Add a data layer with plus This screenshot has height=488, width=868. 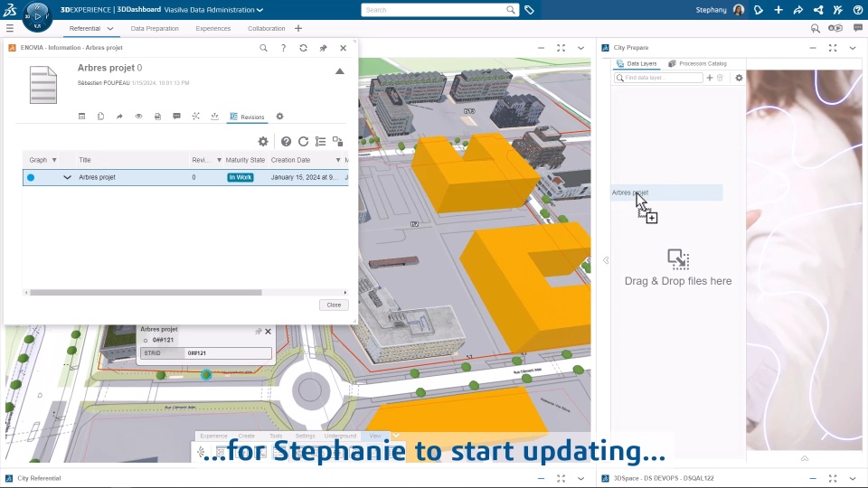pyautogui.click(x=710, y=78)
